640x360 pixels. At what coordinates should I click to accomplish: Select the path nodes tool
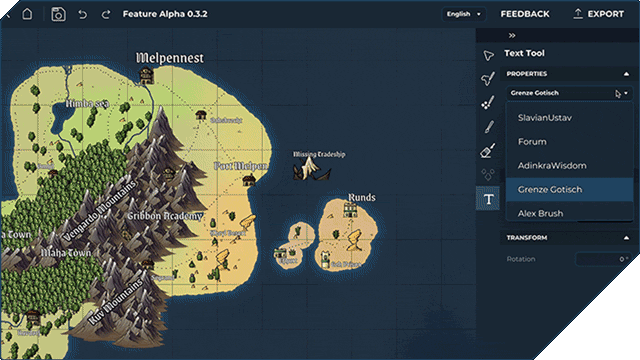coord(488,175)
